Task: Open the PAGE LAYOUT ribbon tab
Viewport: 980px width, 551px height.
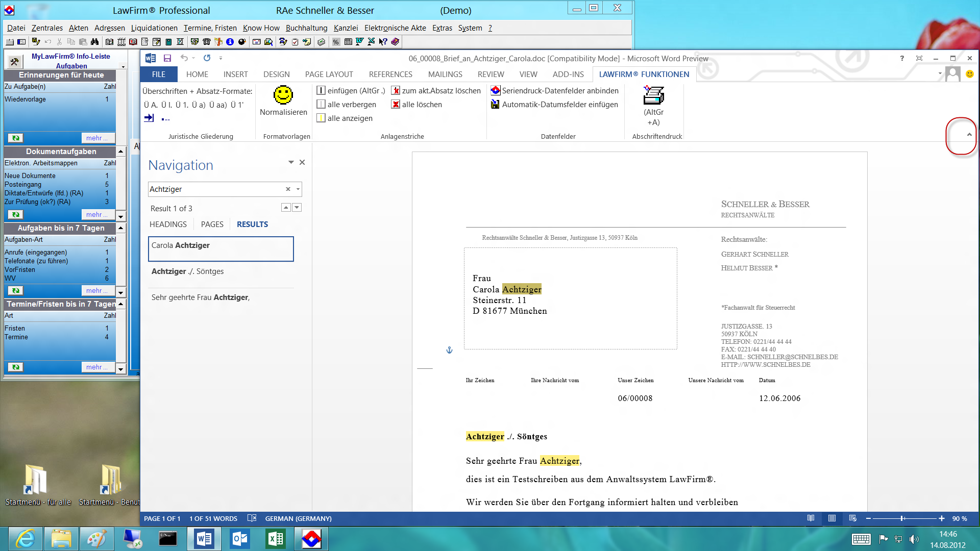Action: (x=329, y=74)
